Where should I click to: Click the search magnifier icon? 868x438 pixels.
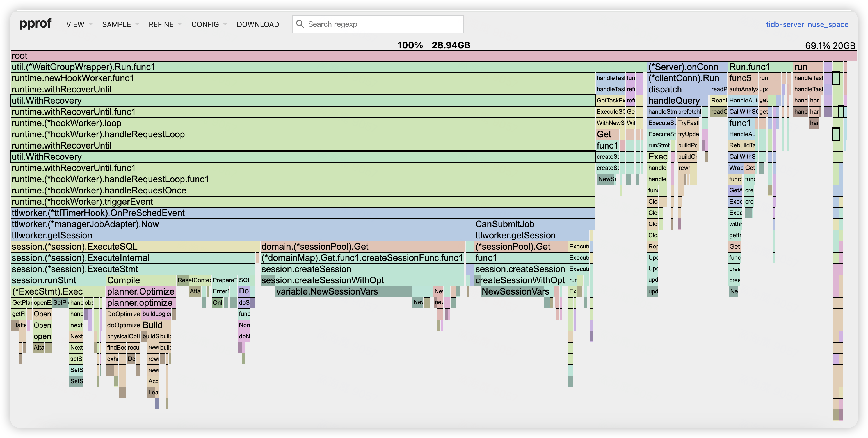coord(300,24)
